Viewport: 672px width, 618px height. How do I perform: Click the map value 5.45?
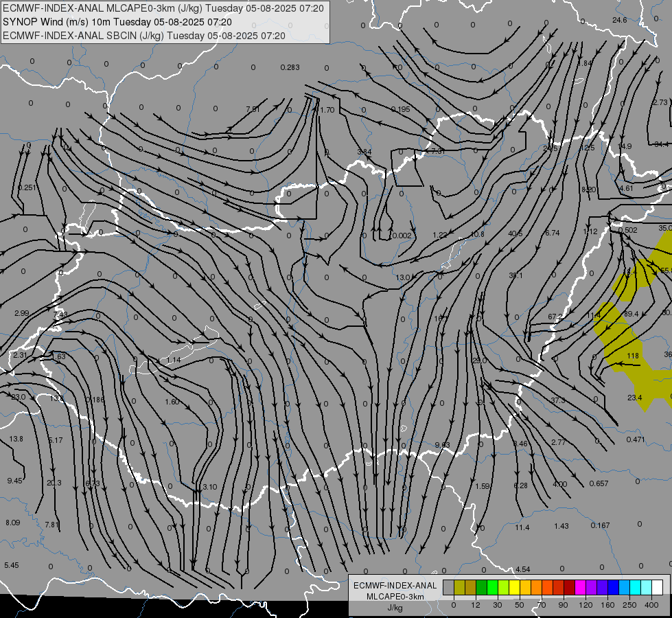point(12,565)
